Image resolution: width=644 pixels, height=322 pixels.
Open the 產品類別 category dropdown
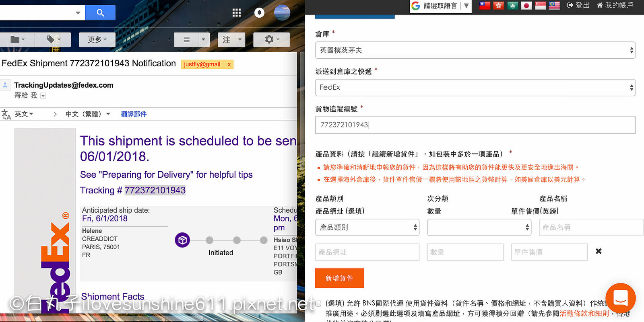(x=367, y=228)
